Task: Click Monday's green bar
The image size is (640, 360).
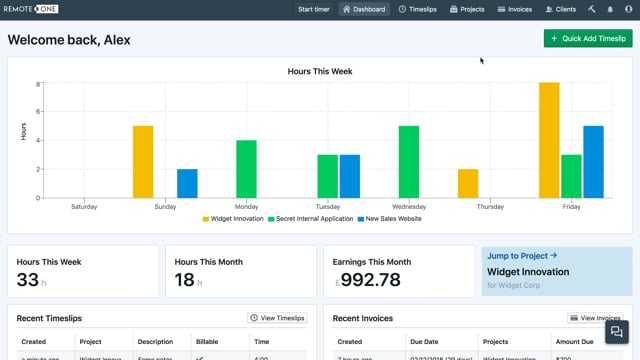Action: [247, 169]
